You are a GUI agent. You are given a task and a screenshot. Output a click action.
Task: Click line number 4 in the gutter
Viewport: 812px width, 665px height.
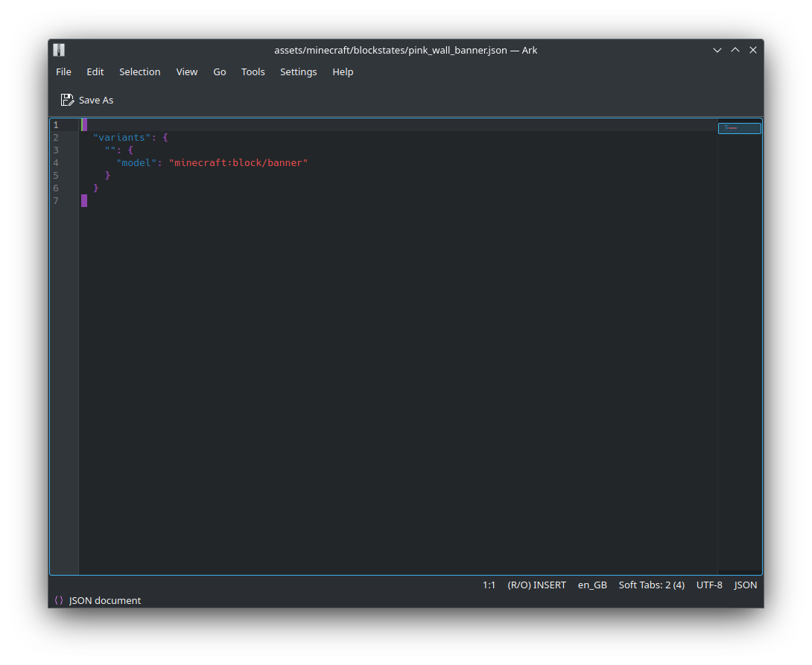[x=56, y=163]
